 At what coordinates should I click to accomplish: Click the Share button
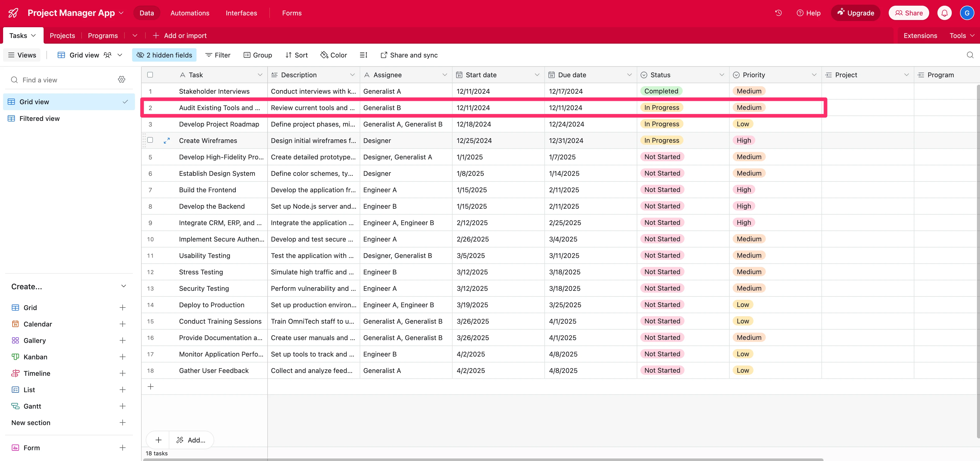pos(908,13)
